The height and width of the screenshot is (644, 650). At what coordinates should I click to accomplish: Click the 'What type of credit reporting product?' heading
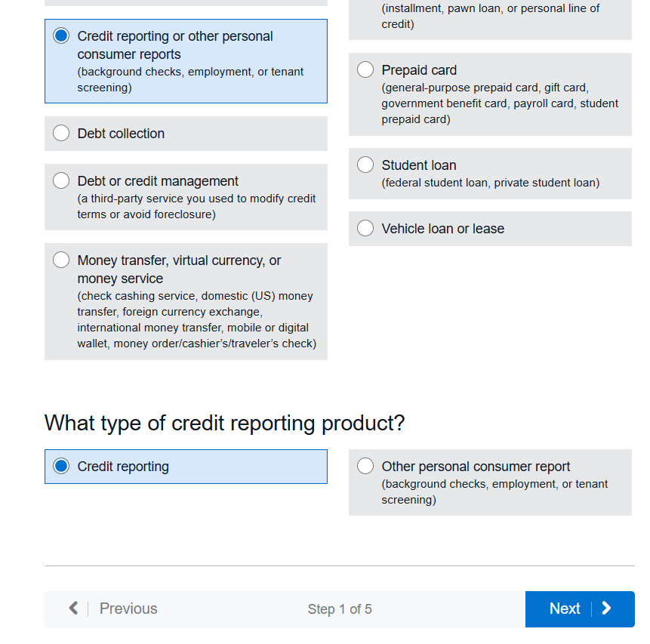(224, 424)
